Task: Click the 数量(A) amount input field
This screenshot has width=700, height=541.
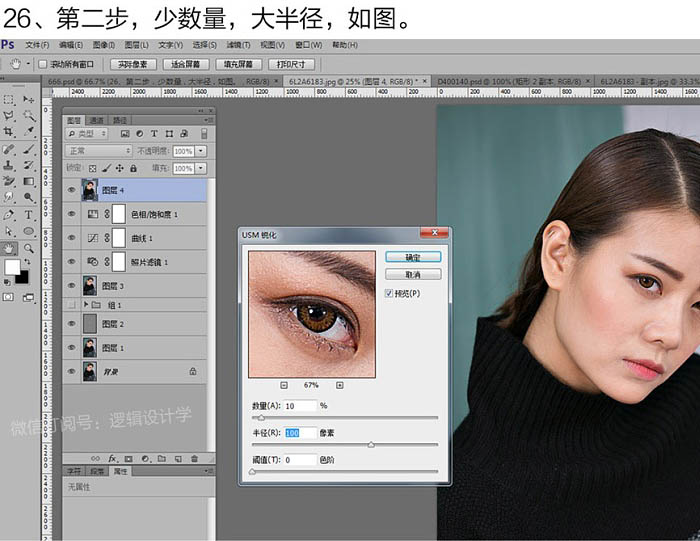Action: pos(300,405)
